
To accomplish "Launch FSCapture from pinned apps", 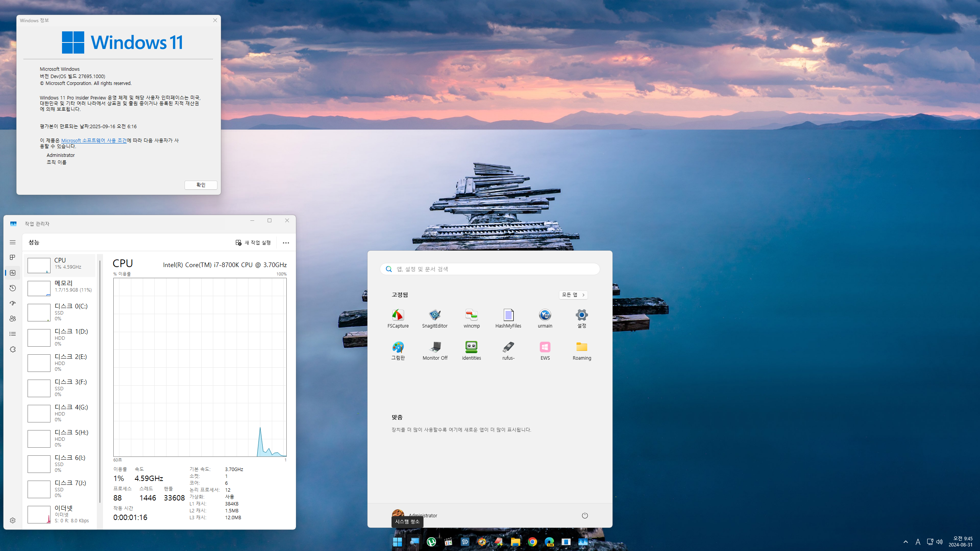I will (398, 318).
